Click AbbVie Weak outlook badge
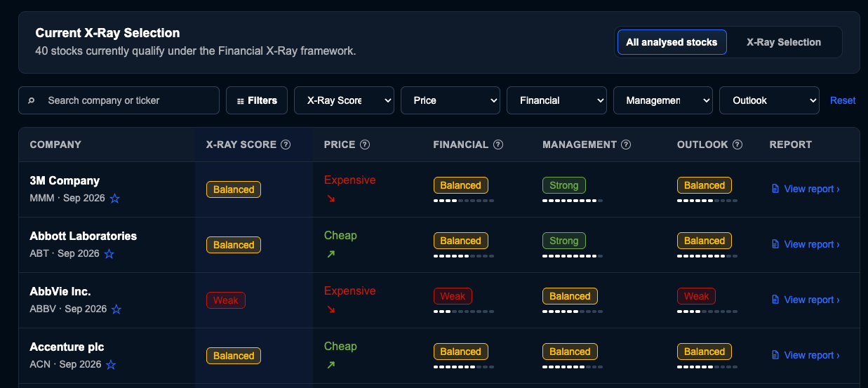The height and width of the screenshot is (388, 868). click(697, 296)
